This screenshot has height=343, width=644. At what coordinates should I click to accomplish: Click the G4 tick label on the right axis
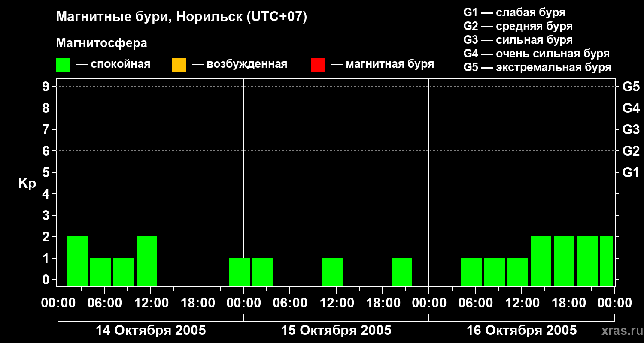[631, 108]
